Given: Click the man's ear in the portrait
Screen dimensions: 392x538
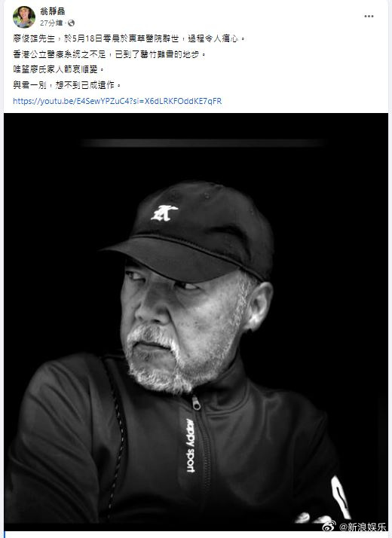Looking at the screenshot, I should tap(259, 306).
